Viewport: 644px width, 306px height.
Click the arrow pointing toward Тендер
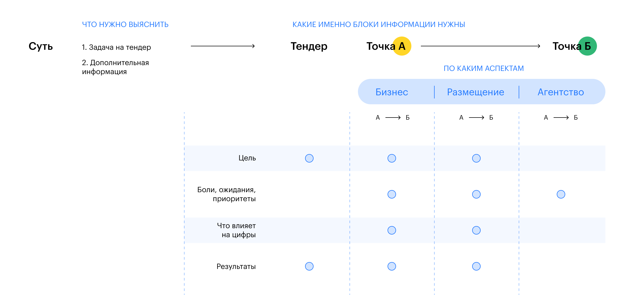[x=223, y=46]
